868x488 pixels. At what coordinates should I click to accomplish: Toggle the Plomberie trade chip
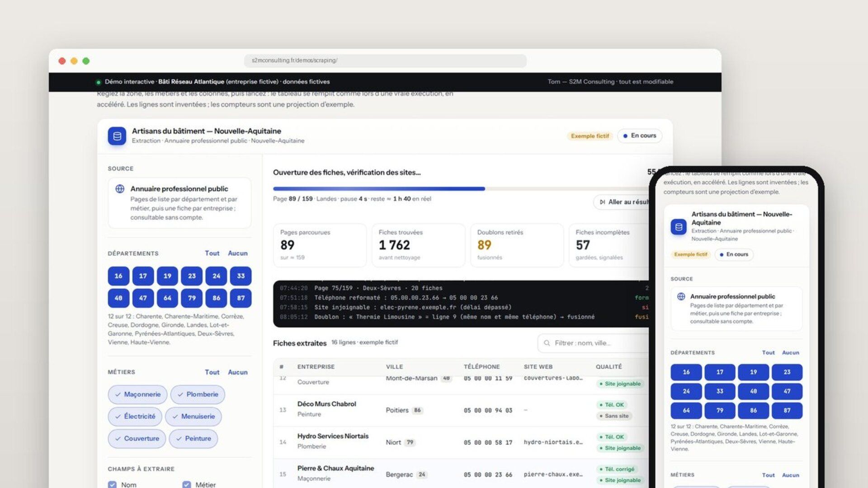point(198,394)
